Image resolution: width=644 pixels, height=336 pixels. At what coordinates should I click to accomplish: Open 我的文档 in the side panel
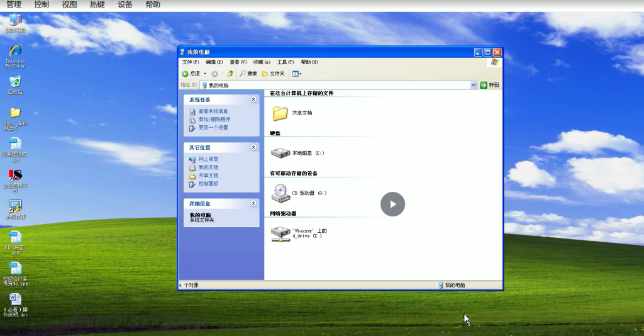point(208,167)
